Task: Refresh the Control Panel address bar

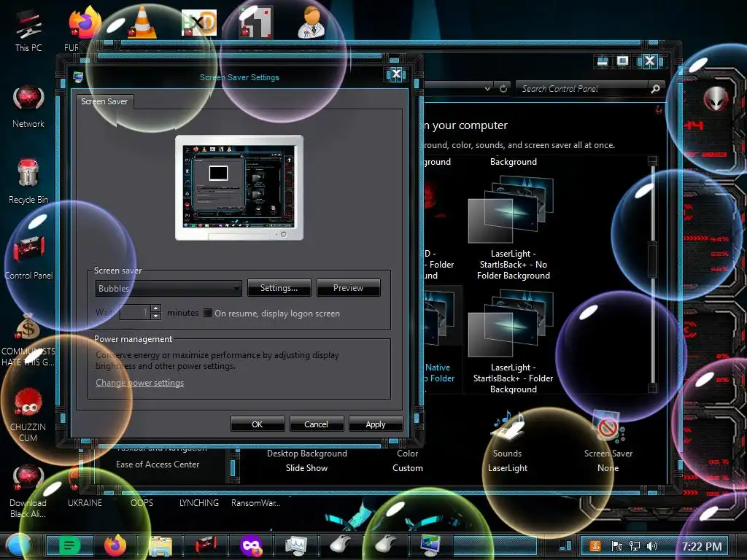Action: [x=503, y=88]
